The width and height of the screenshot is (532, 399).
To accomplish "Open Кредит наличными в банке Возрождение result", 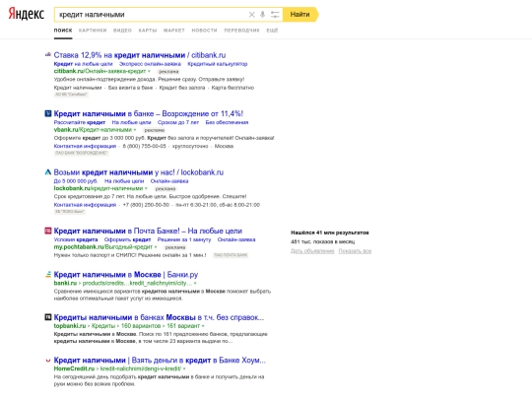I will click(x=148, y=113).
